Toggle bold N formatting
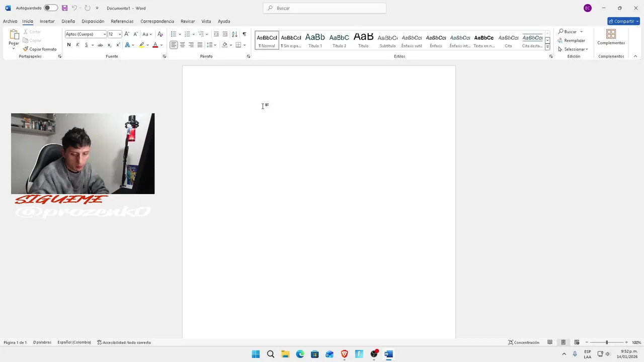 pos(69,45)
